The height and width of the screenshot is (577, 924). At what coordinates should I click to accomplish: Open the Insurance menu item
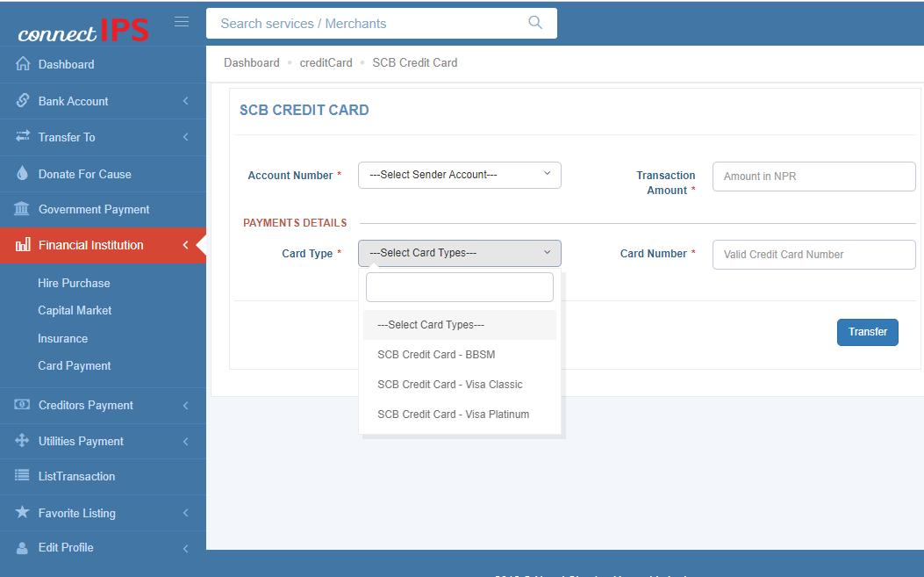point(62,338)
